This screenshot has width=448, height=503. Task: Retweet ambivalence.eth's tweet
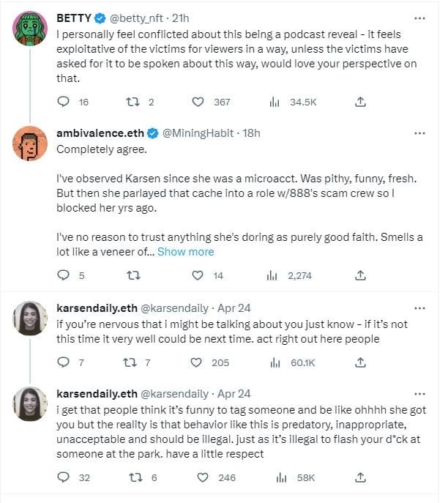[132, 275]
